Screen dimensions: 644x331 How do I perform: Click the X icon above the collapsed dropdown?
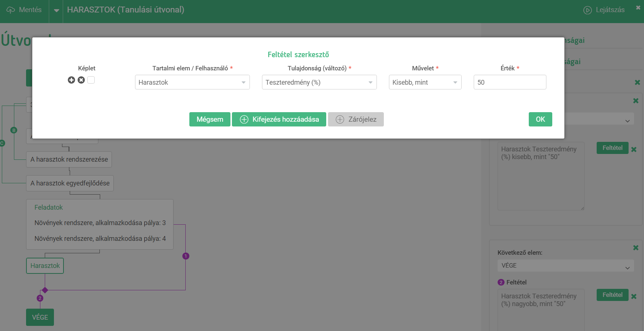coord(636,100)
